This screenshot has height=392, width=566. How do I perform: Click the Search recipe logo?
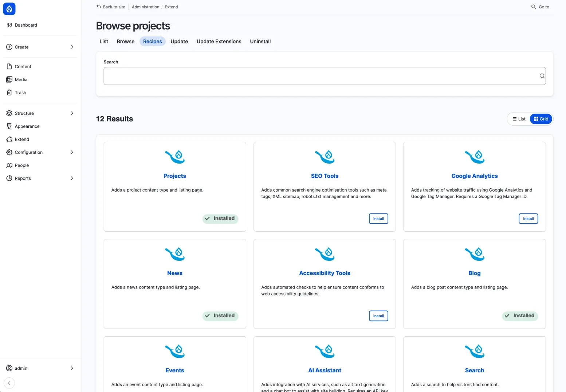click(475, 352)
